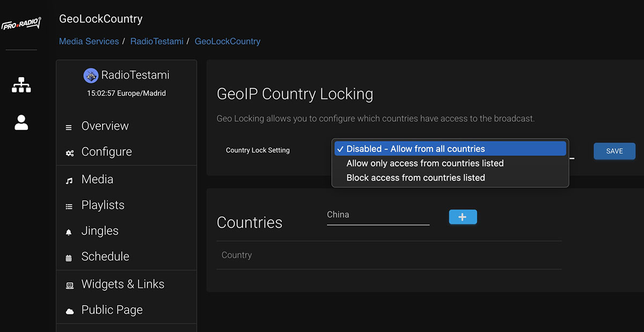
Task: Click the stations hierarchy icon in far-left sidebar
Action: (x=21, y=84)
